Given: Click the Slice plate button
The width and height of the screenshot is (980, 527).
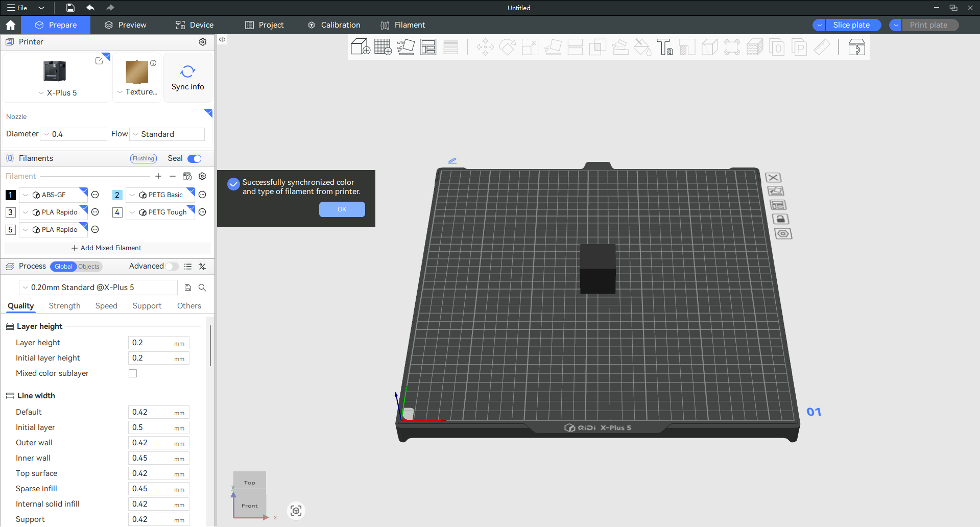Looking at the screenshot, I should click(x=852, y=25).
